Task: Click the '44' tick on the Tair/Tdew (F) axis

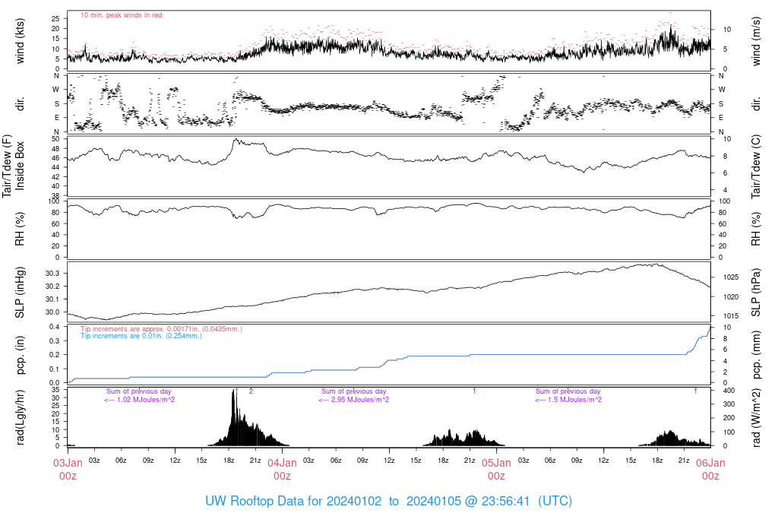Action: 55,168
